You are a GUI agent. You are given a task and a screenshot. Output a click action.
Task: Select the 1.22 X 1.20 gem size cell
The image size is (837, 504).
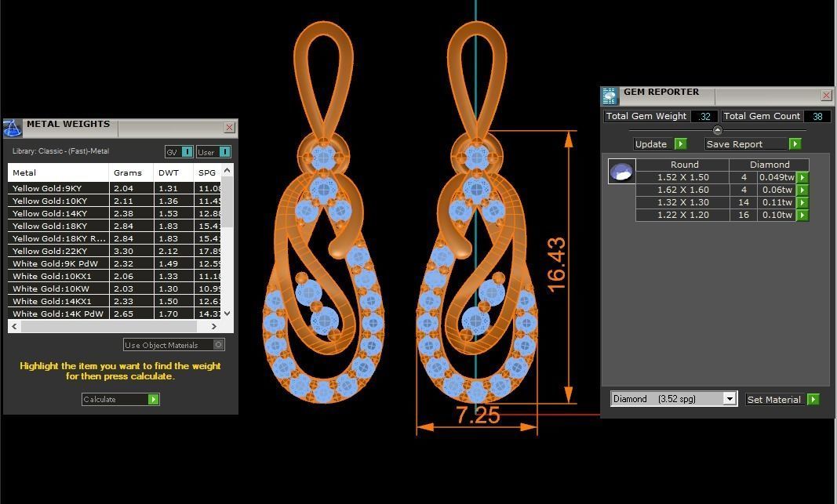tap(682, 215)
